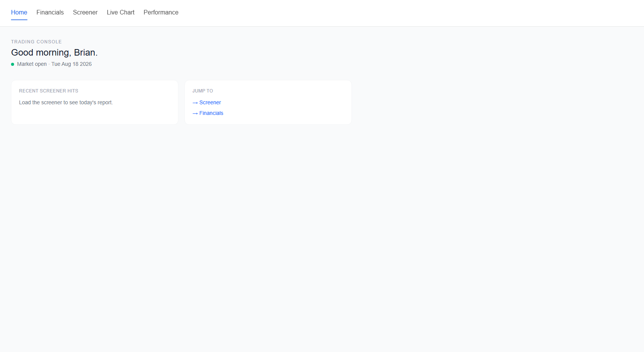
Task: Follow the Screener link under Jump To
Action: pyautogui.click(x=207, y=102)
